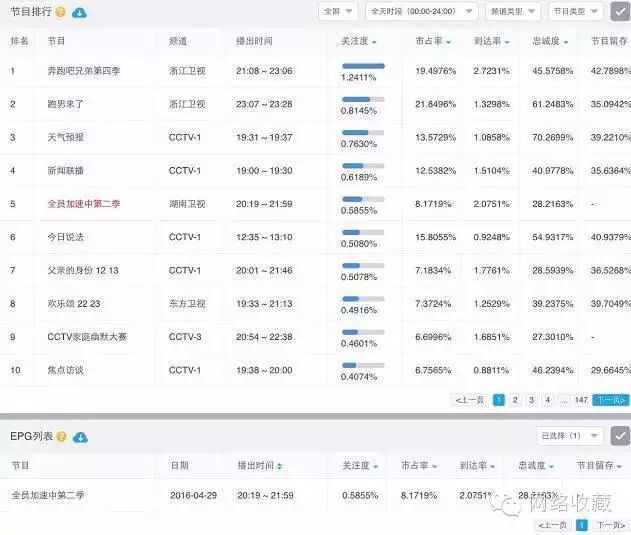Image resolution: width=631 pixels, height=535 pixels.
Task: Open program 今日说法
Action: tap(66, 237)
